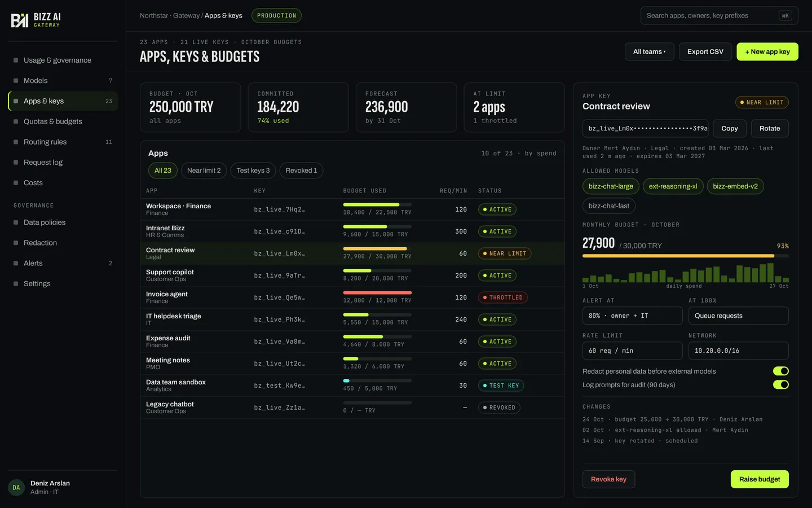This screenshot has height=508, width=812.
Task: Click the Revoke key button
Action: [608, 479]
